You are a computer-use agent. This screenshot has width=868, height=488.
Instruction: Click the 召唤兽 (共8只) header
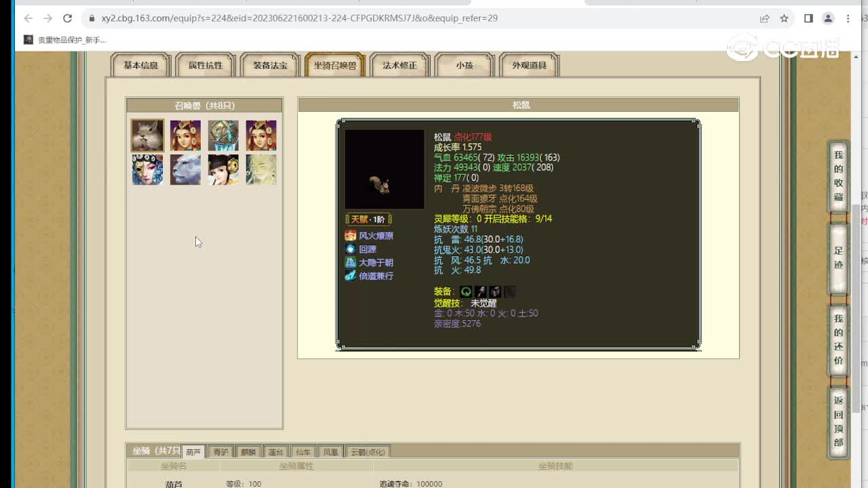pos(204,105)
